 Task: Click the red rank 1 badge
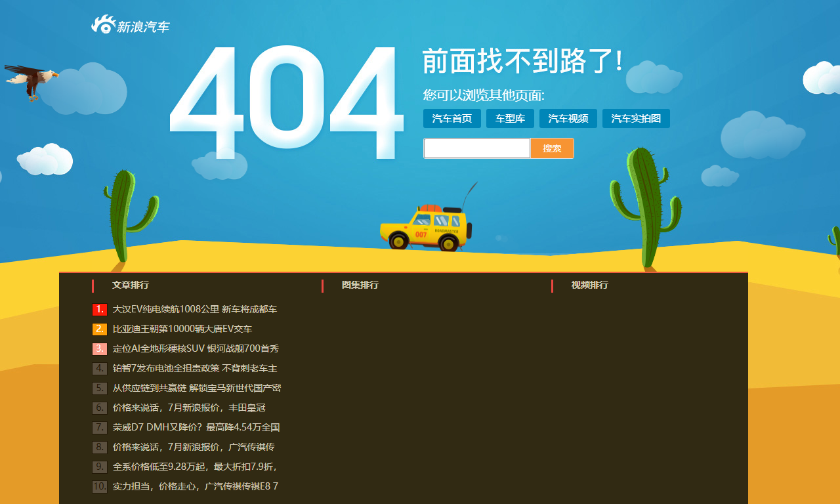click(100, 309)
